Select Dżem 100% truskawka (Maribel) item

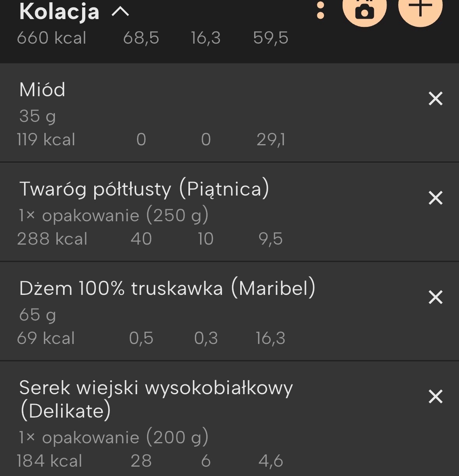coord(167,288)
